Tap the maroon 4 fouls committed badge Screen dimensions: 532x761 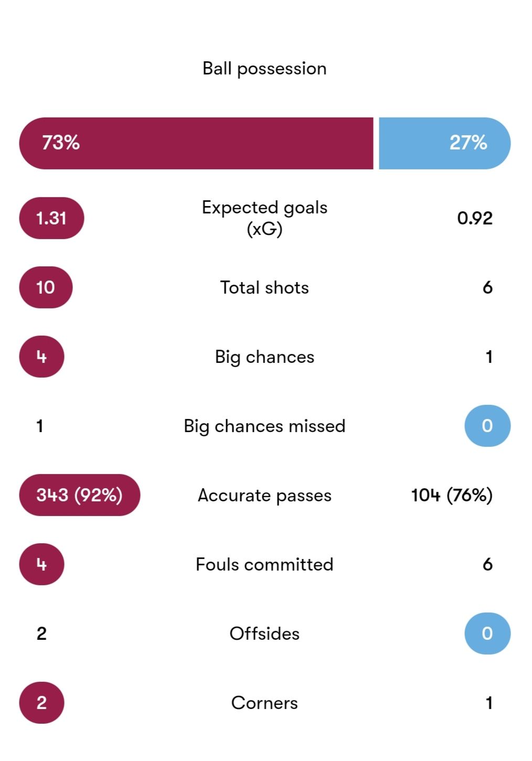click(41, 564)
